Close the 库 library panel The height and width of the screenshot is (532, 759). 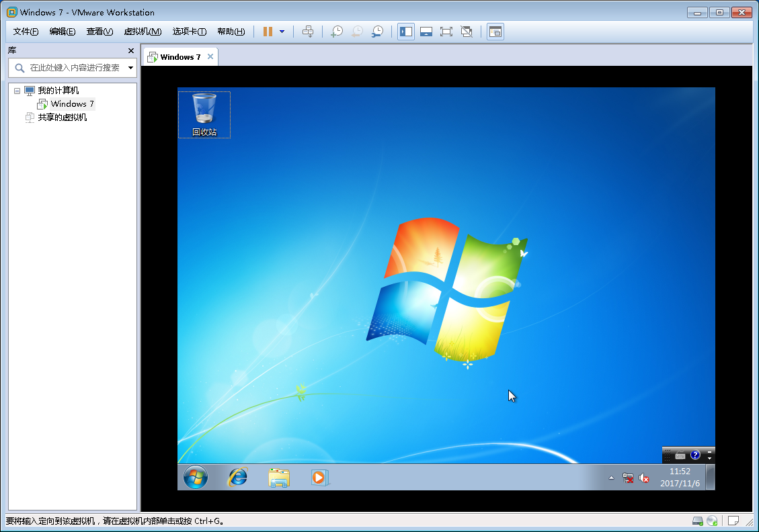click(x=130, y=50)
